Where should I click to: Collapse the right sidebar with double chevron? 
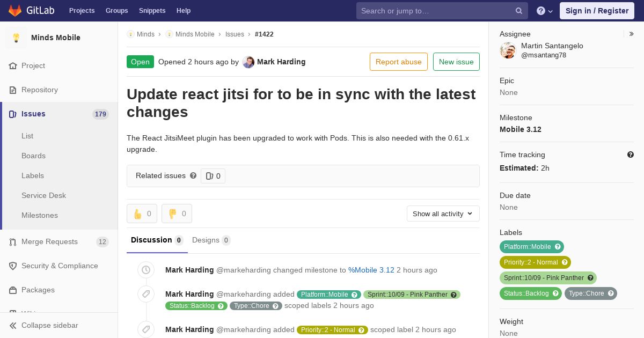click(632, 34)
